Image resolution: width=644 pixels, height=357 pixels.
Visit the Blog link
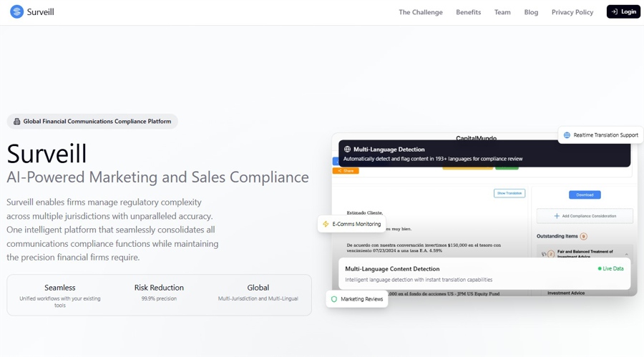531,12
